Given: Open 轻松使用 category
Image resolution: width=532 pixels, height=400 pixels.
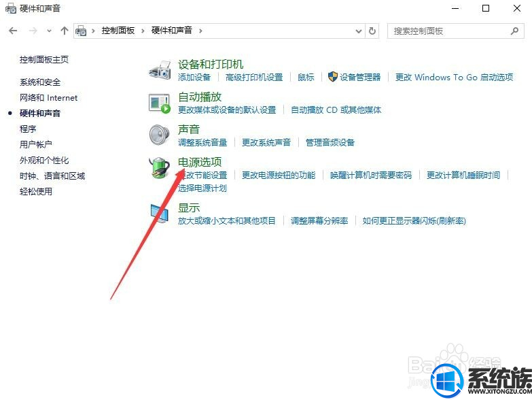Looking at the screenshot, I should click(x=35, y=192).
